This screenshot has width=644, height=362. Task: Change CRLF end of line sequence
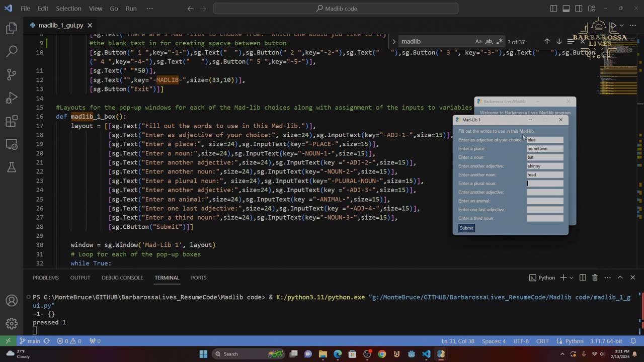(x=542, y=341)
